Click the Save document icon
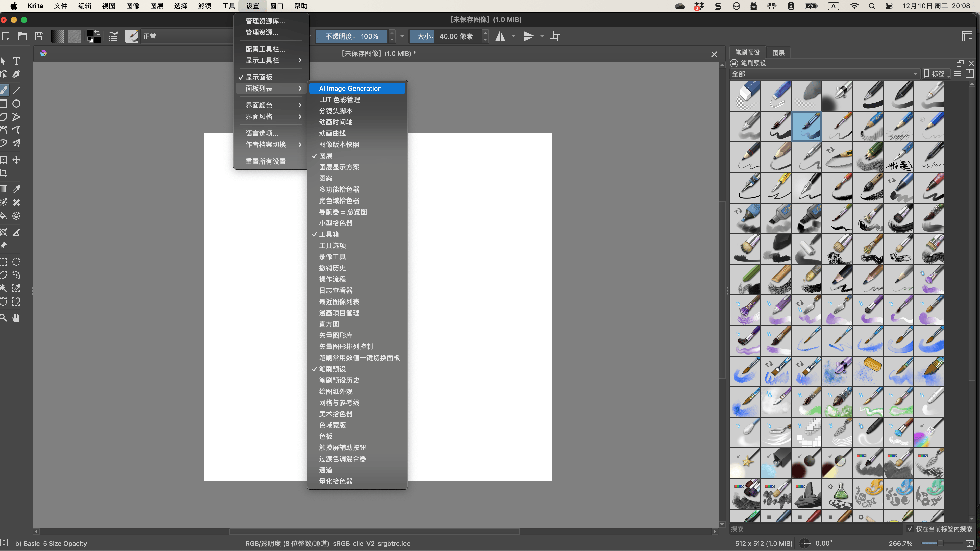The height and width of the screenshot is (551, 980). (39, 36)
